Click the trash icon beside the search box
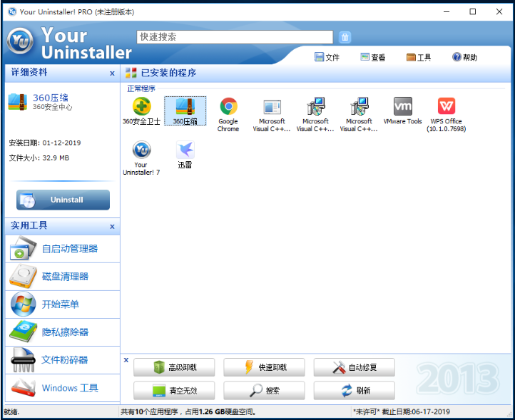Screen dimensions: 515x420 pyautogui.click(x=345, y=37)
